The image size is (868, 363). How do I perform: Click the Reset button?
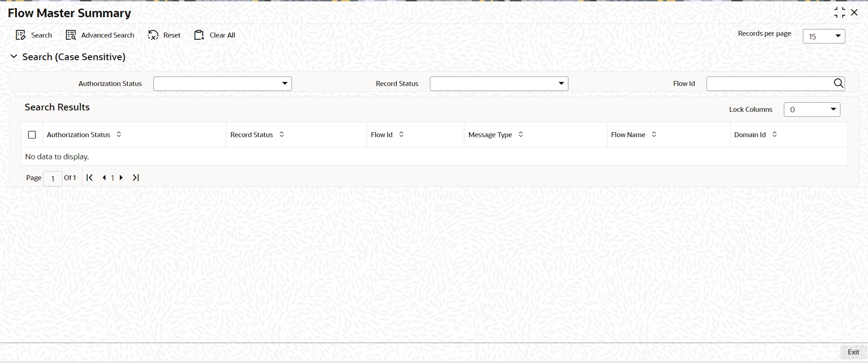click(164, 35)
